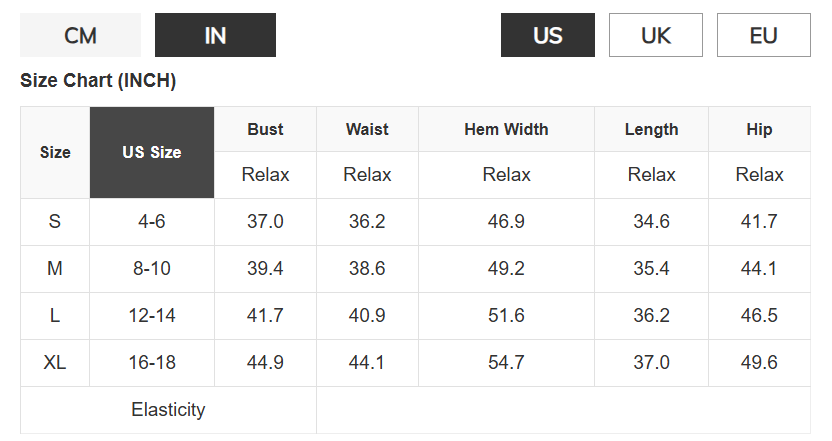832x441 pixels.
Task: Select the Hip column header
Action: click(x=759, y=129)
